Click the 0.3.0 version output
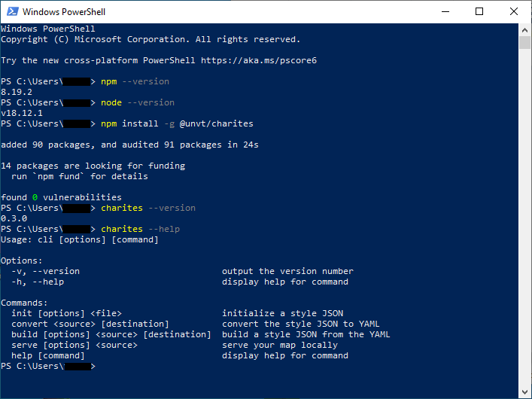This screenshot has width=532, height=399. pos(14,218)
